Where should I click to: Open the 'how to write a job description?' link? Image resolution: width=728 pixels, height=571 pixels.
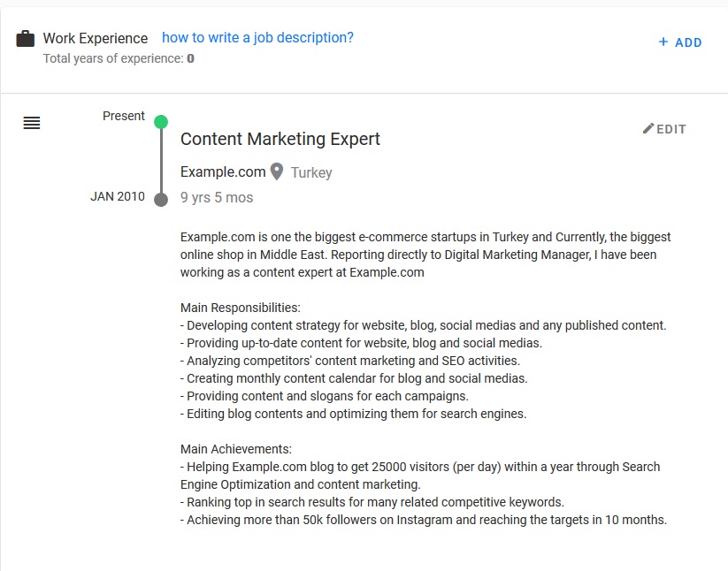click(257, 38)
